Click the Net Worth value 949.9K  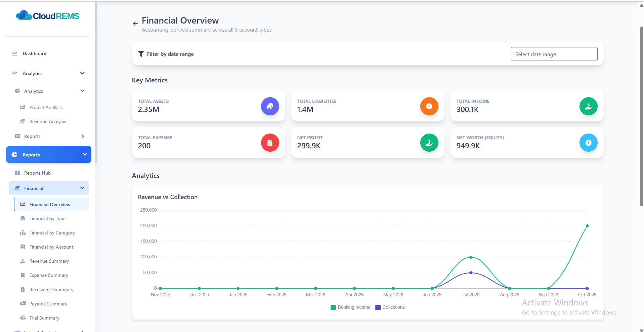pos(468,146)
